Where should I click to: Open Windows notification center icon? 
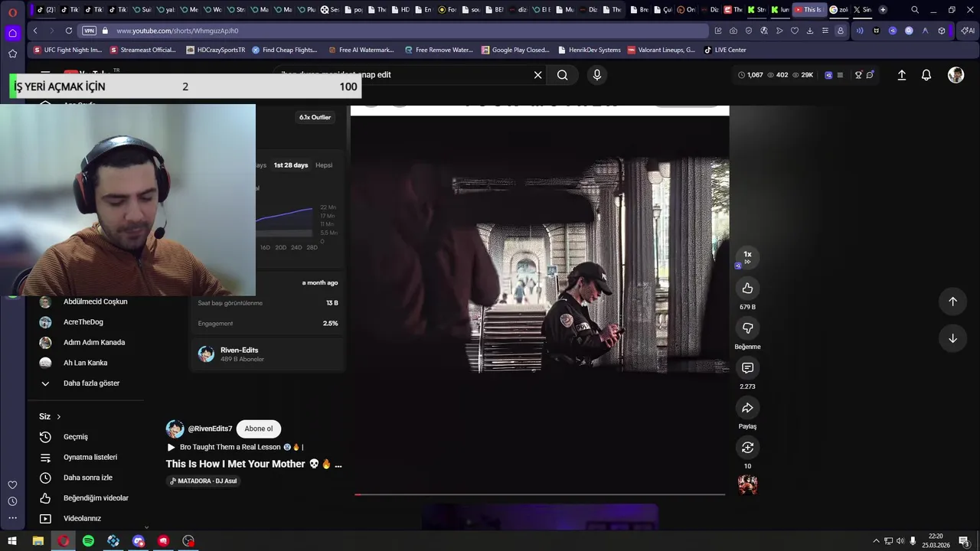(x=964, y=541)
